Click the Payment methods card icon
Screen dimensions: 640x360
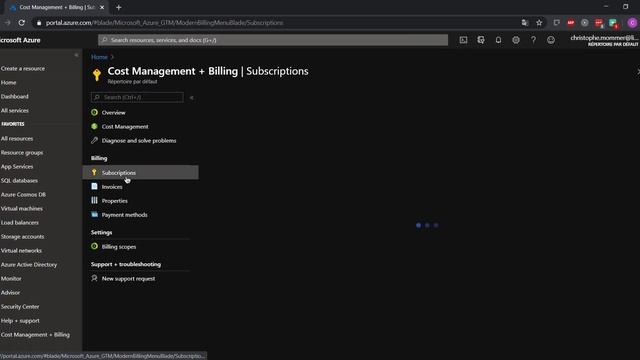(94, 214)
